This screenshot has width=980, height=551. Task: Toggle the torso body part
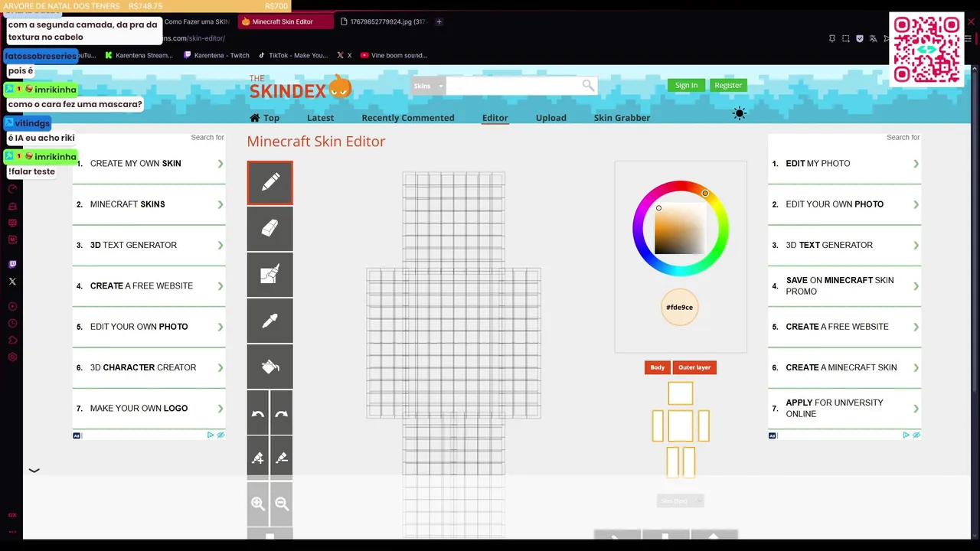point(680,425)
